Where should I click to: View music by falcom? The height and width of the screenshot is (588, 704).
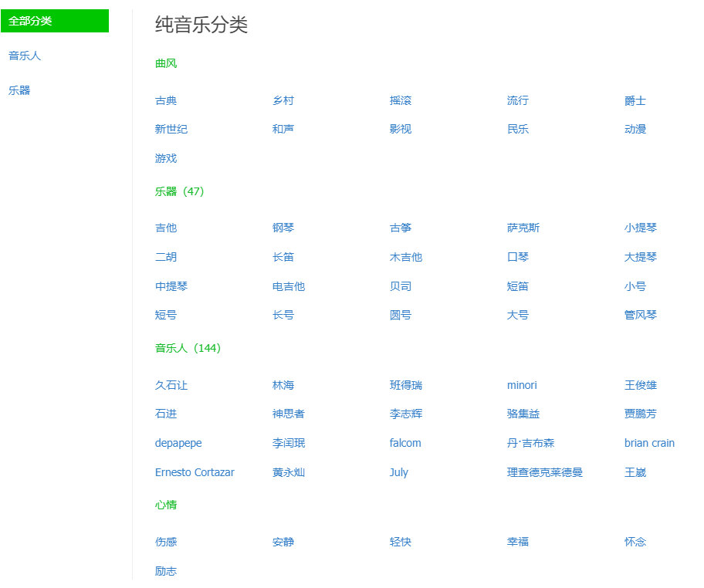point(402,443)
